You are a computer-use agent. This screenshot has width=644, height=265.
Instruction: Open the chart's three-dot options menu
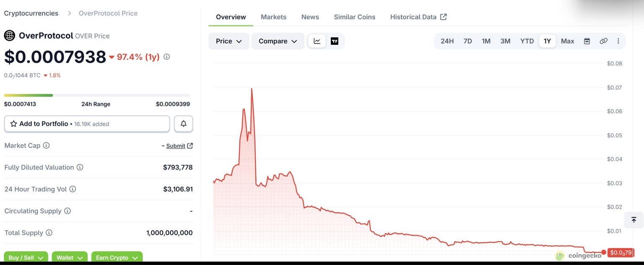click(x=618, y=41)
